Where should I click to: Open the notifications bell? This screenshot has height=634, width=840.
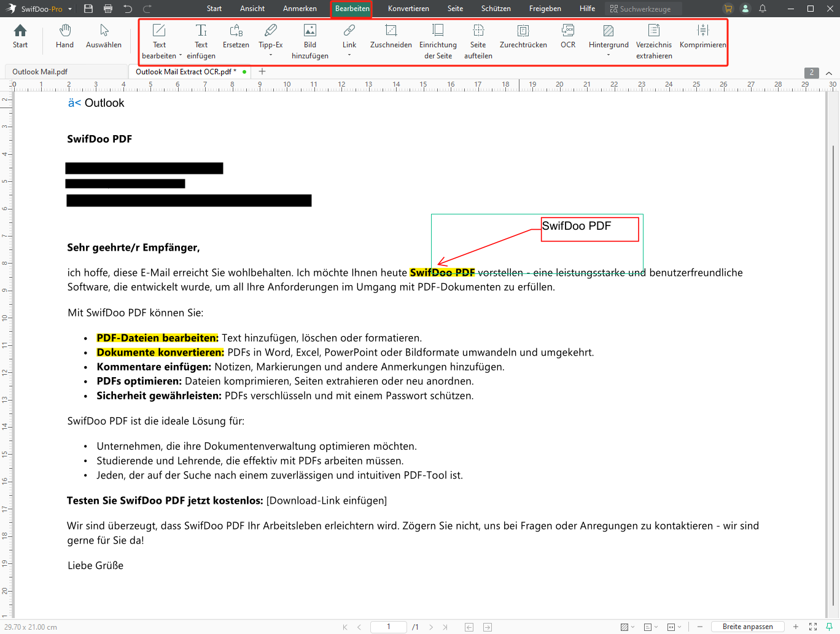pos(763,9)
